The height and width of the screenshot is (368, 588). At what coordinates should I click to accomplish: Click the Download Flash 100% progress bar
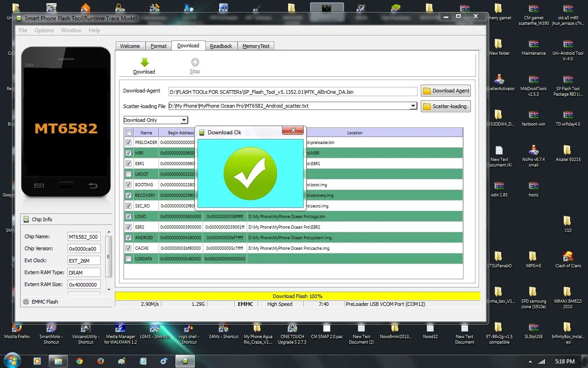298,296
